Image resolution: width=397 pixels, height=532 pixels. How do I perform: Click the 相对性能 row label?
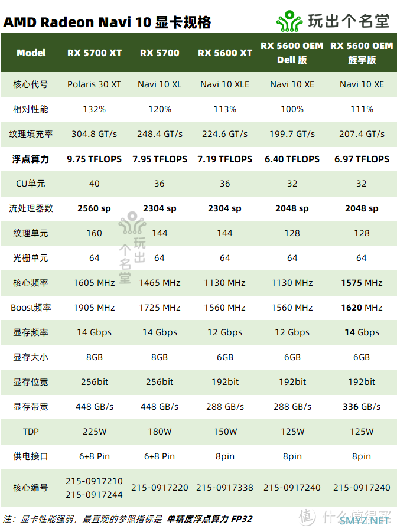[31, 109]
